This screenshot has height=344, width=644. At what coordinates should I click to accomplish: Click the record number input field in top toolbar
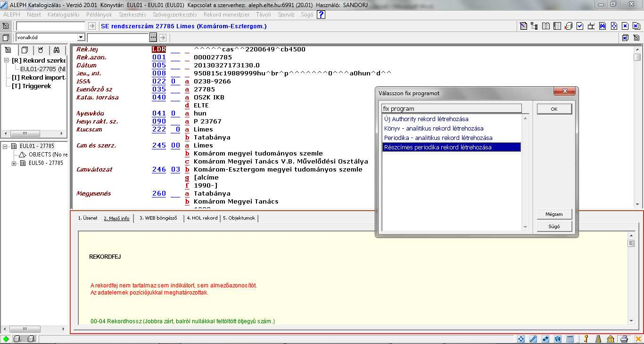[50, 26]
